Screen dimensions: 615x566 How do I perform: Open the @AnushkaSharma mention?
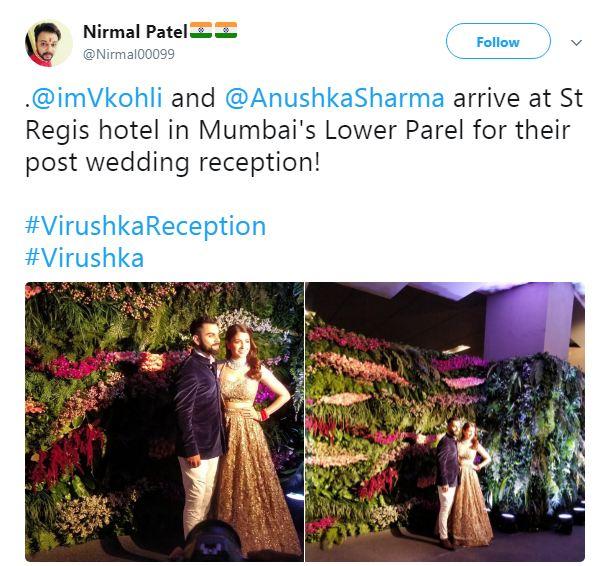pyautogui.click(x=335, y=98)
